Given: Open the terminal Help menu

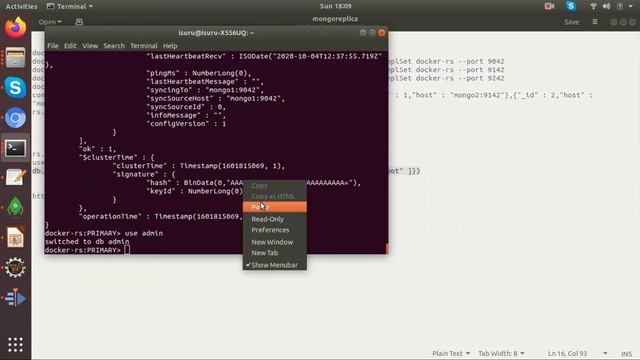Looking at the screenshot, I should [170, 46].
